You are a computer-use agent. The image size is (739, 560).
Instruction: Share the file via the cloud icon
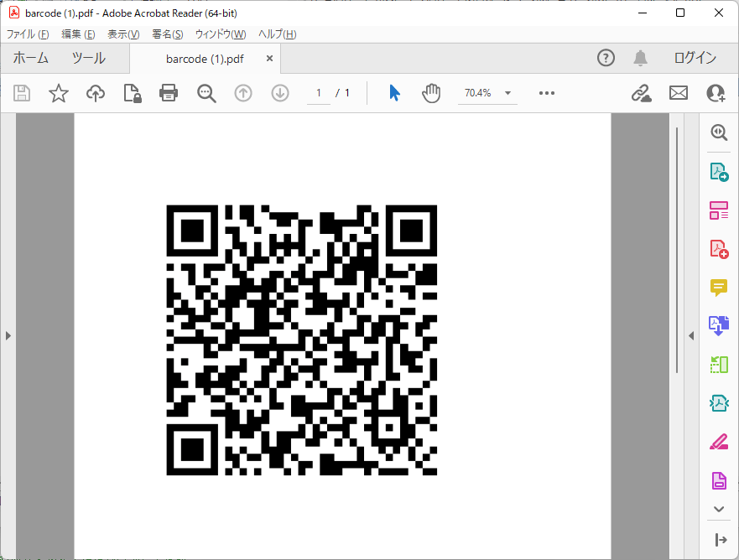96,93
